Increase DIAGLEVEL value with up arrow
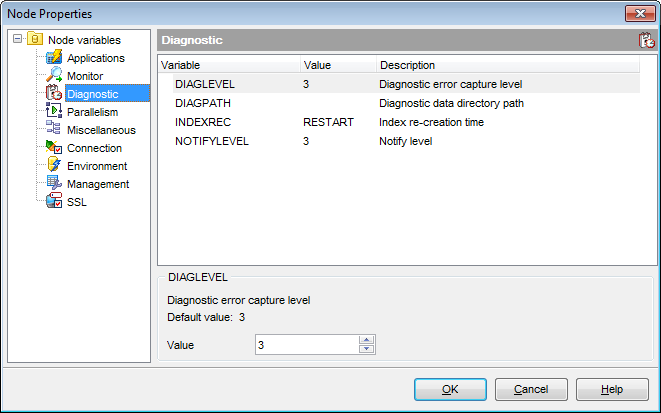 [x=366, y=340]
